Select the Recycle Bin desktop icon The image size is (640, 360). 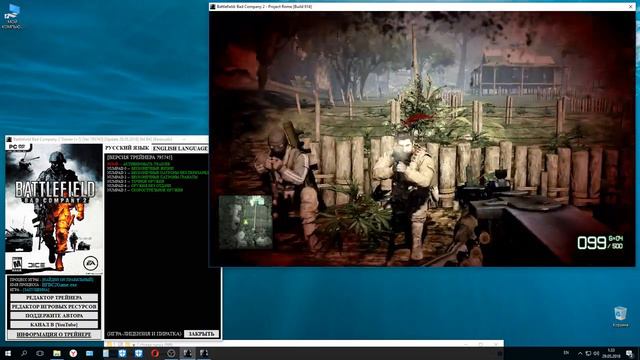(x=620, y=317)
